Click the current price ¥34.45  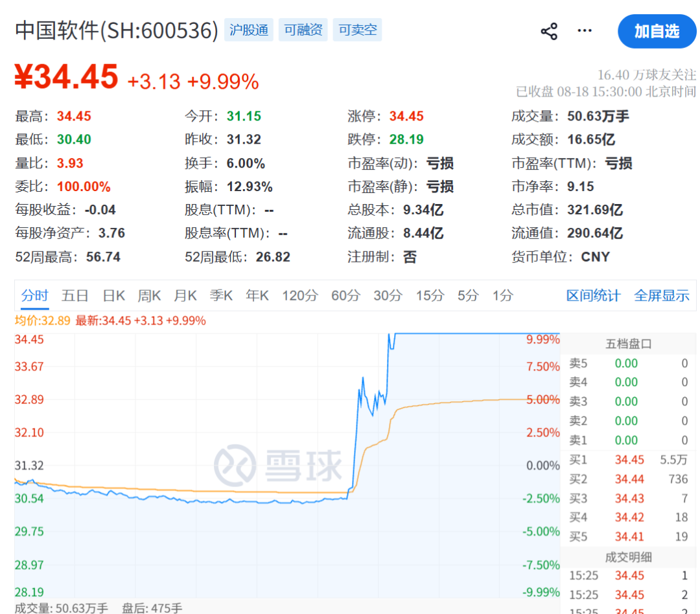pyautogui.click(x=67, y=76)
